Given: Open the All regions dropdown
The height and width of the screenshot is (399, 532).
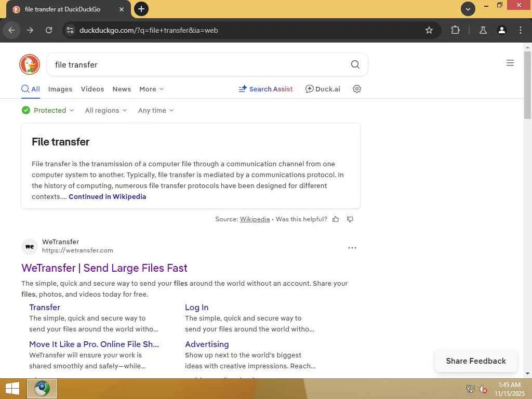Looking at the screenshot, I should point(106,110).
